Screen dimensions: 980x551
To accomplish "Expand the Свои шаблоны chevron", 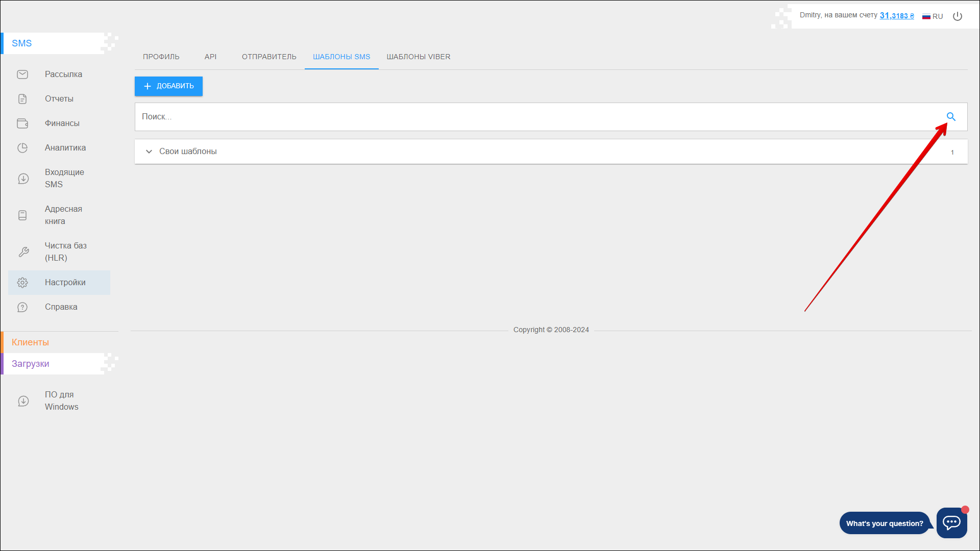I will pos(149,152).
